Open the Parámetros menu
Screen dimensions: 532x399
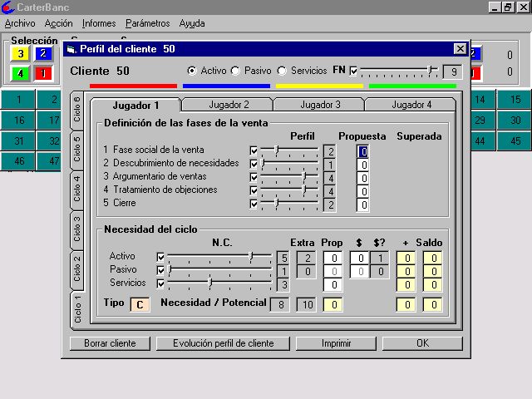pos(147,23)
